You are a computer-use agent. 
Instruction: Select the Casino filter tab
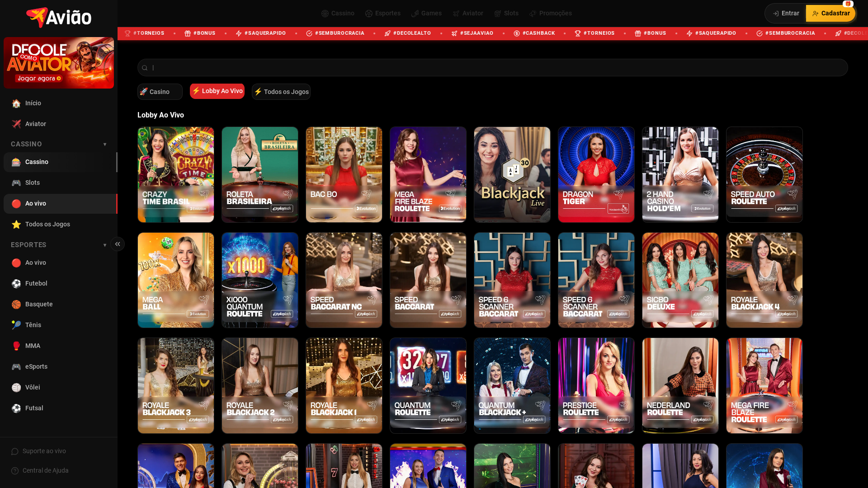tap(160, 92)
